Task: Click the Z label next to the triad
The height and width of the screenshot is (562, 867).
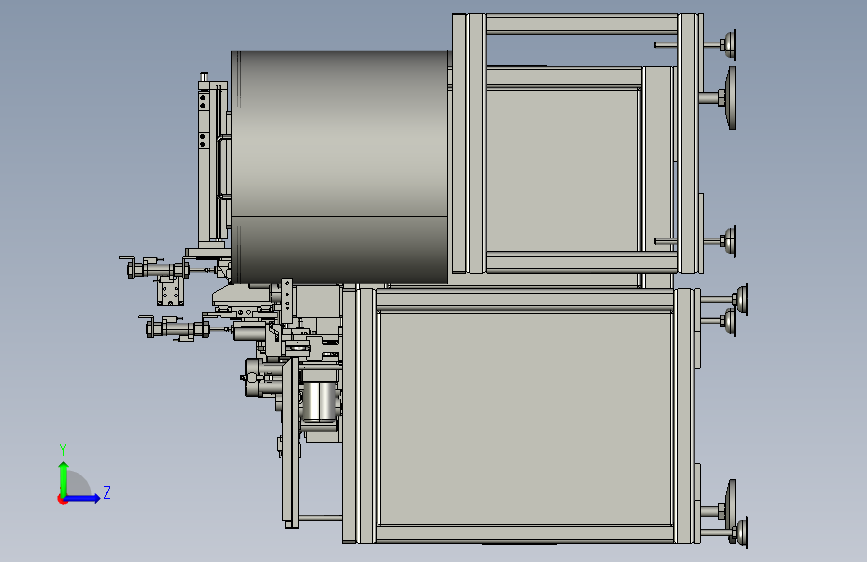Action: 107,492
